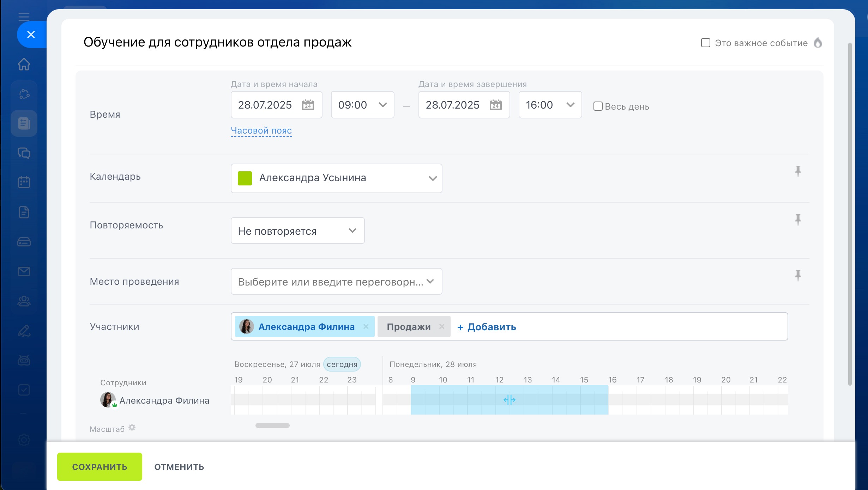Pin the Повторяемость field
This screenshot has height=490, width=868.
pos(798,220)
